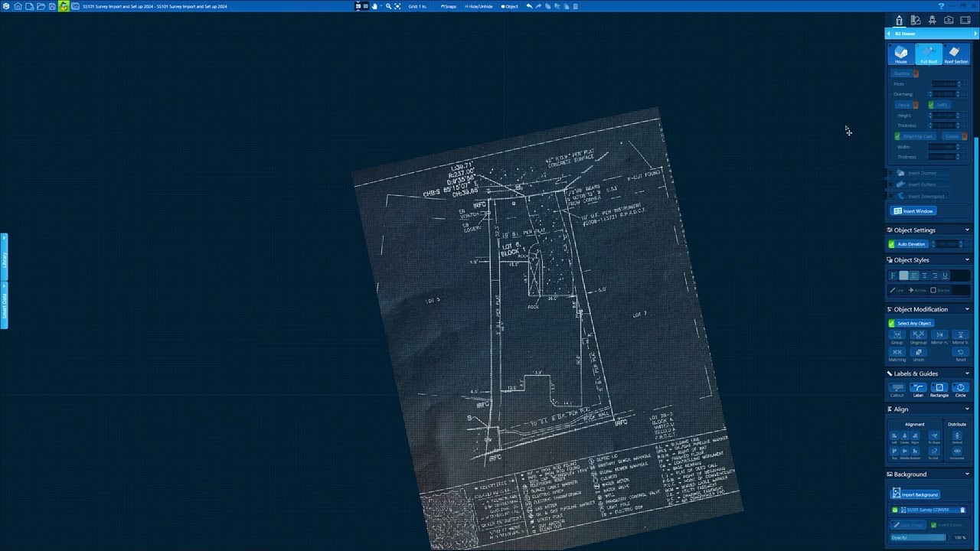Click the Align To Slope icon

[x=934, y=437]
